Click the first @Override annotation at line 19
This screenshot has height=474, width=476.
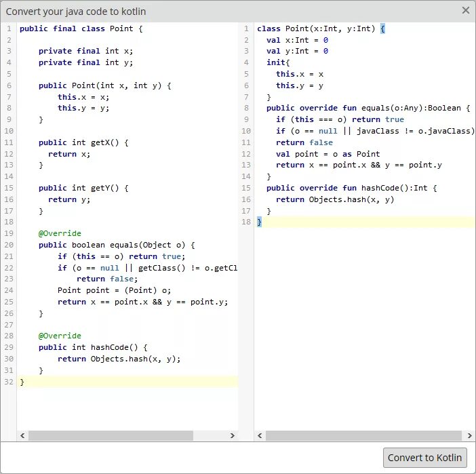[x=60, y=233]
